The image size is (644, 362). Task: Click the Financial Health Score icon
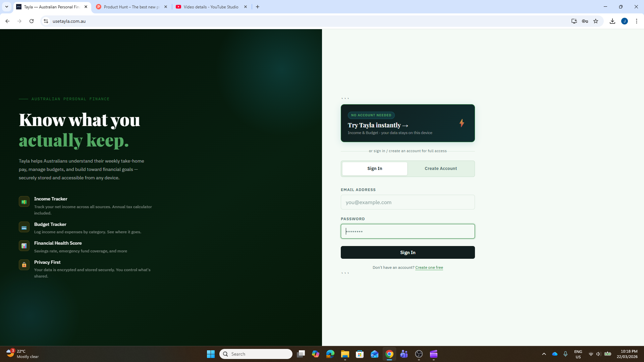tap(24, 246)
